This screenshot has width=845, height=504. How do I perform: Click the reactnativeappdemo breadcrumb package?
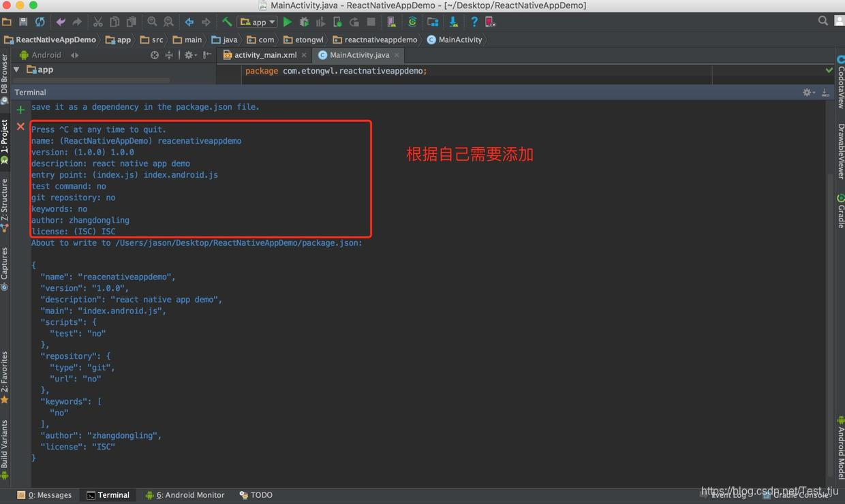[x=375, y=40]
